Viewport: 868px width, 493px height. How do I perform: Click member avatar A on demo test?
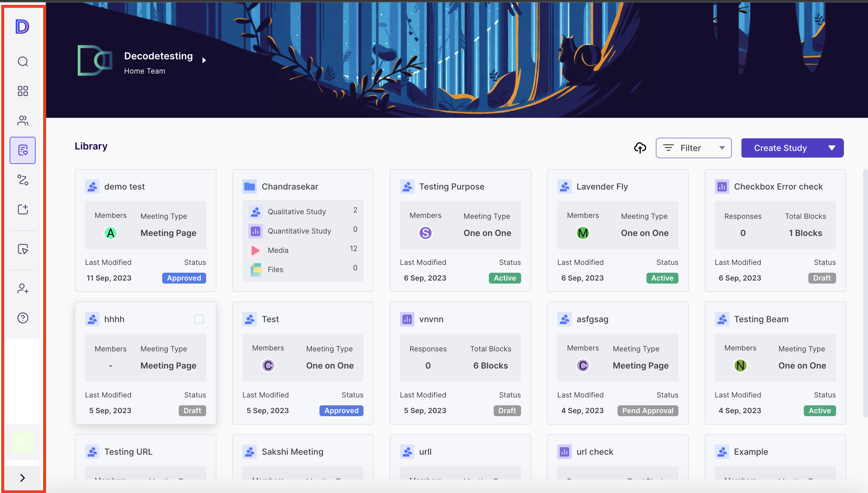(110, 233)
